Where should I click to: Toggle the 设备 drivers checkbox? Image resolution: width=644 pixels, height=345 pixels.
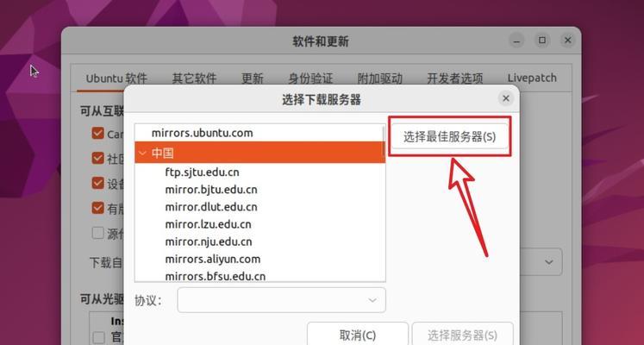coord(97,183)
